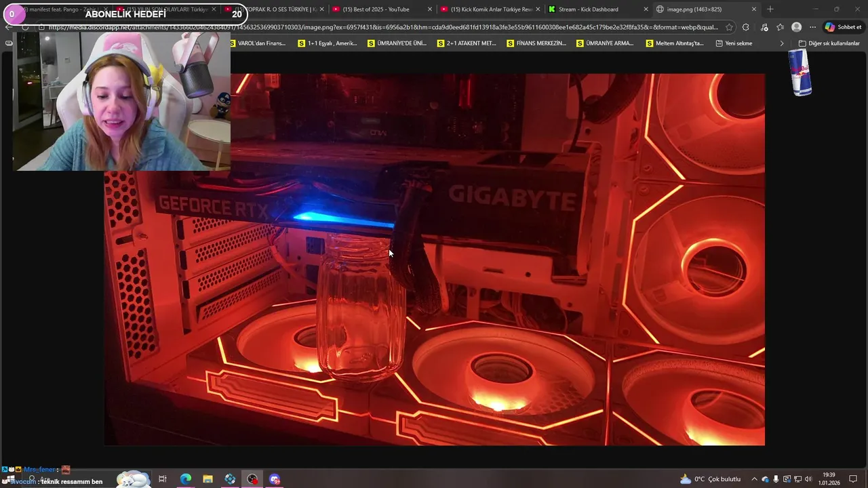Open Microsoft Edge from the taskbar
This screenshot has height=488, width=868.
[185, 479]
